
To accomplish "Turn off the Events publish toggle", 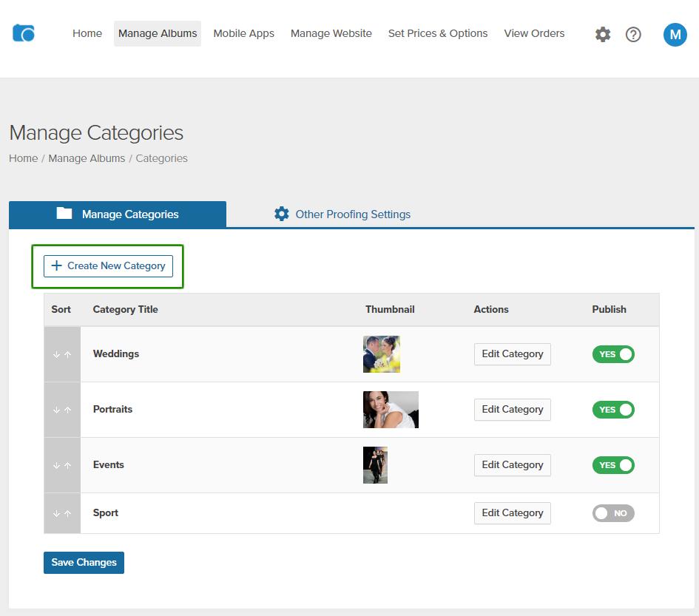I will [613, 465].
